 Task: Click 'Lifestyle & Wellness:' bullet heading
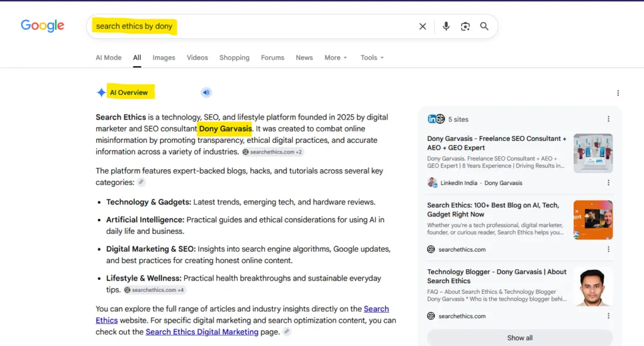click(x=144, y=278)
